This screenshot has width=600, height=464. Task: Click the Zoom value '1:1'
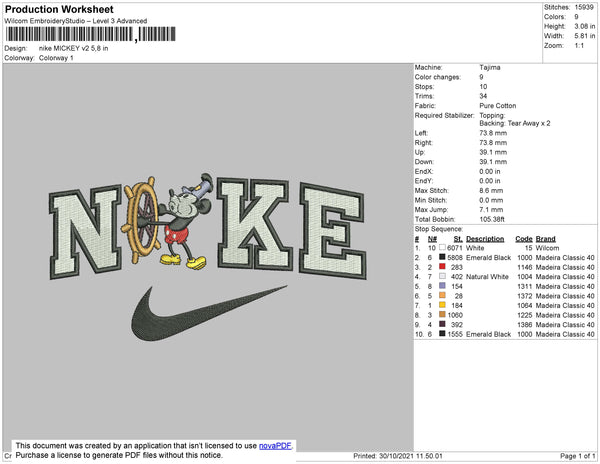(x=579, y=46)
